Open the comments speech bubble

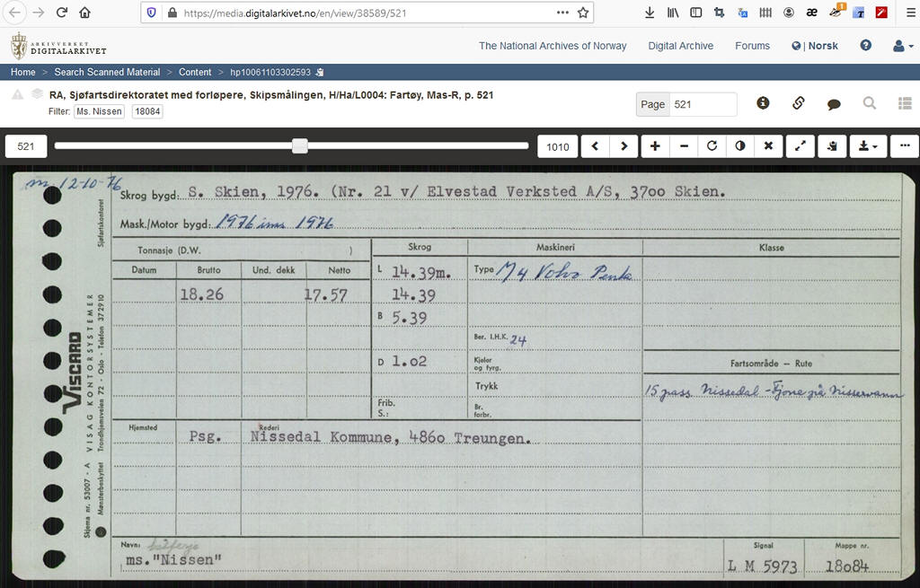(834, 104)
